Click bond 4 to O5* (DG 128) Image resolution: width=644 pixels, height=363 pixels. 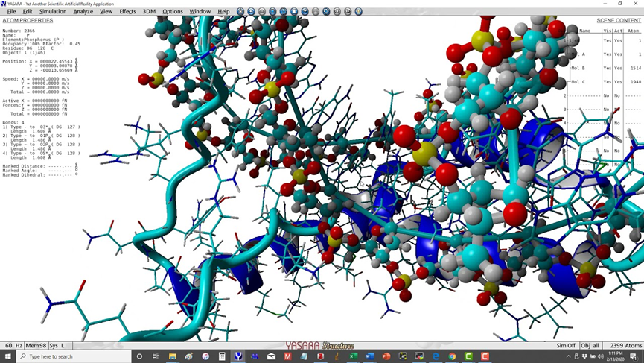(x=41, y=153)
